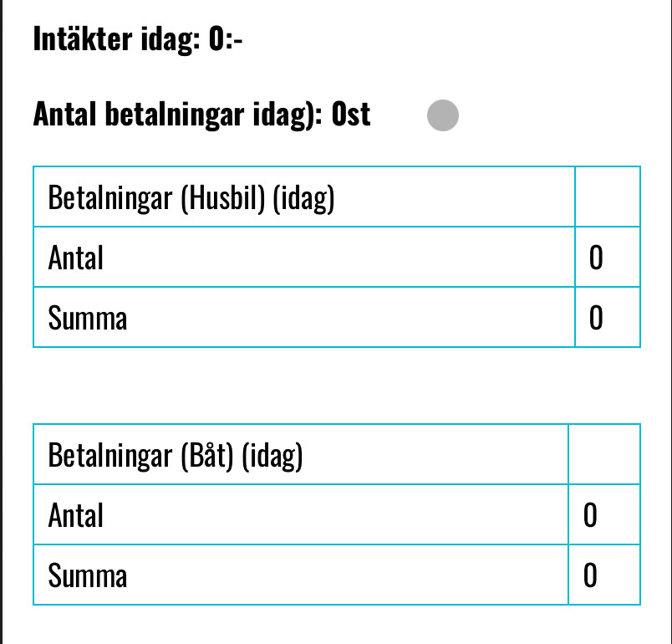Image resolution: width=672 pixels, height=644 pixels.
Task: Select the empty header cell of Husbil table
Action: (608, 197)
